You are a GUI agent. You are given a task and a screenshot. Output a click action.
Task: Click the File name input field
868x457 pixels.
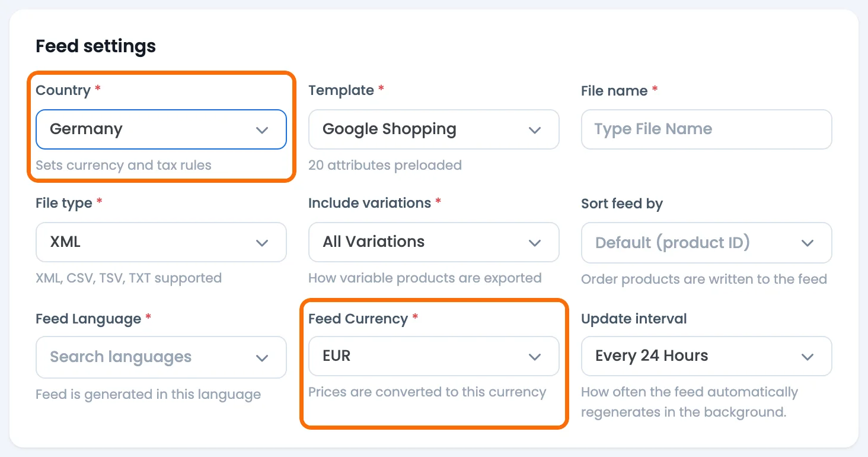(707, 129)
